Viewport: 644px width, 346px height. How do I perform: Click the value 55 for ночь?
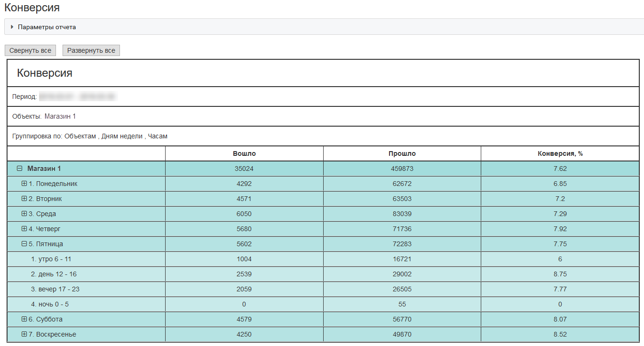click(402, 304)
